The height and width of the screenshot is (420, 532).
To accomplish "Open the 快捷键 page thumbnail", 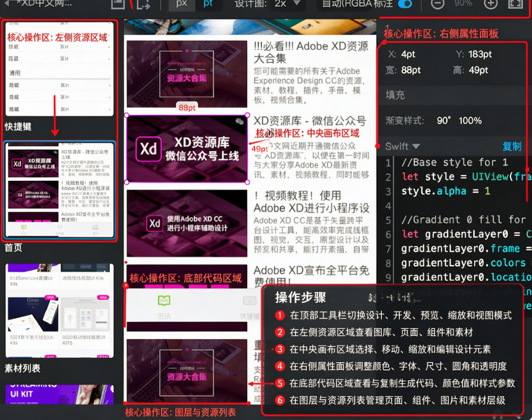I will (60, 69).
